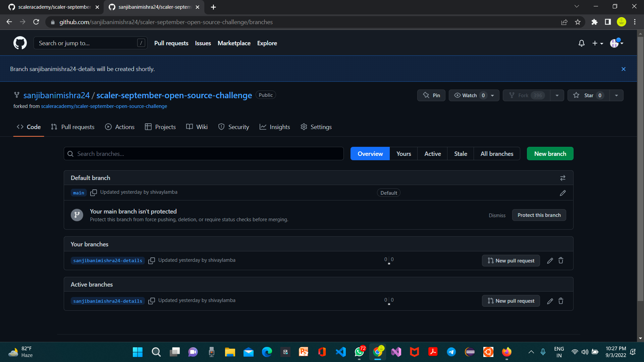Click inside the Search branches field
This screenshot has height=362, width=644.
coord(204,154)
